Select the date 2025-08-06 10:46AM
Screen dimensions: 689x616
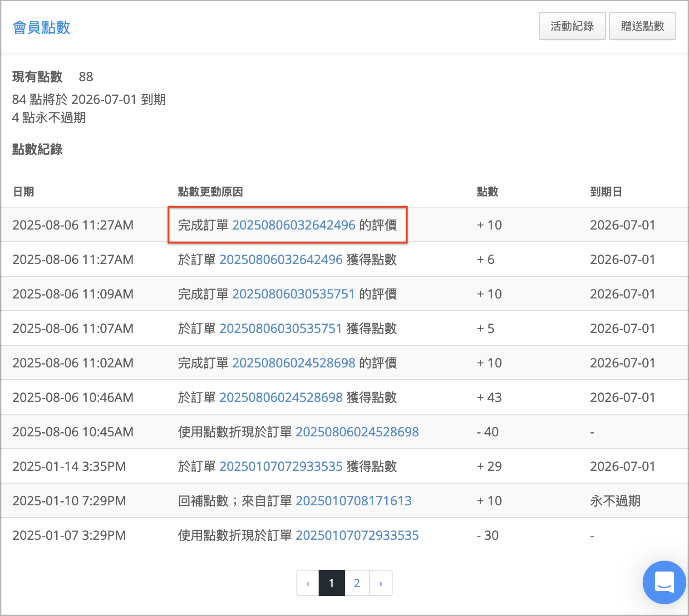coord(73,397)
